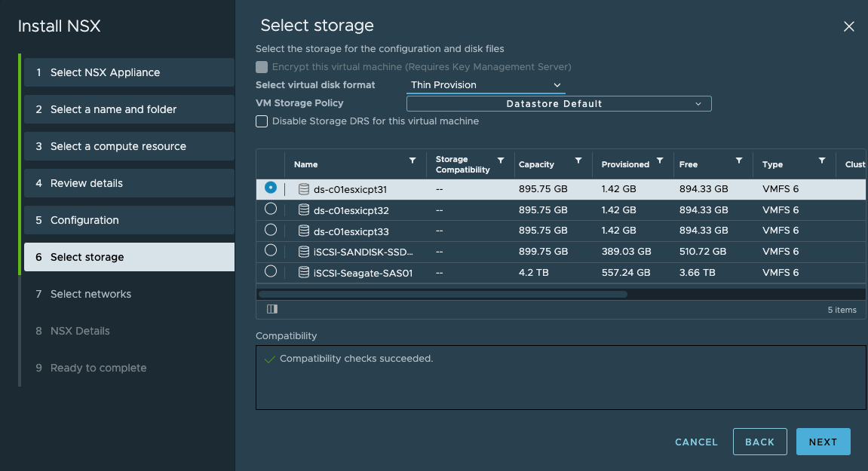The image size is (868, 471).
Task: Click the 510.72 GB free cell
Action: tap(703, 251)
